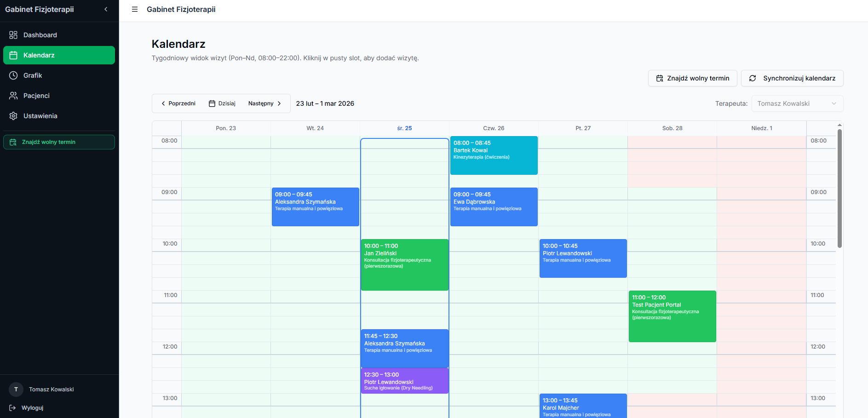Open Bartek Kowal's 08:00 appointment
Screen dimensions: 868x418
click(494, 155)
